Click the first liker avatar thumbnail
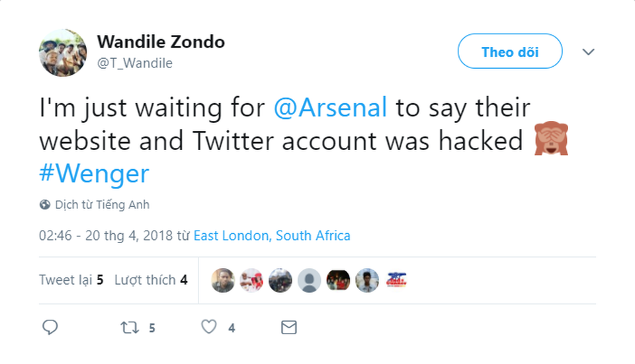 [223, 280]
